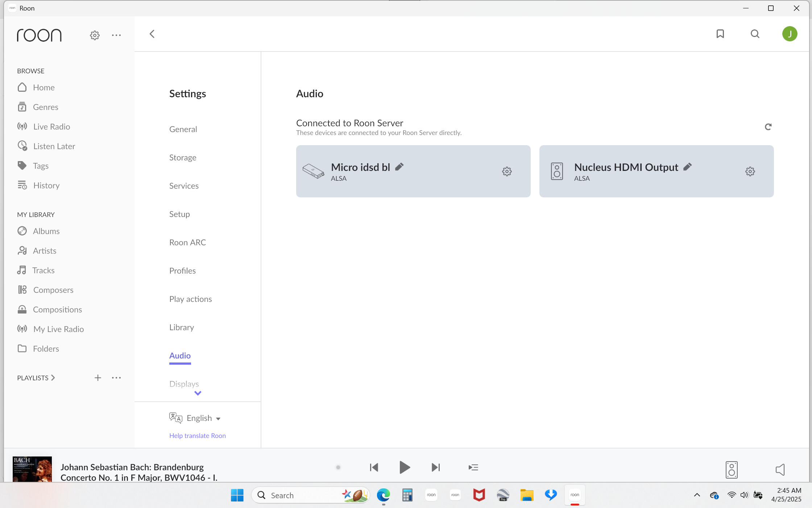Open device settings for Nucleus HDMI Output
This screenshot has height=508, width=812.
[750, 171]
